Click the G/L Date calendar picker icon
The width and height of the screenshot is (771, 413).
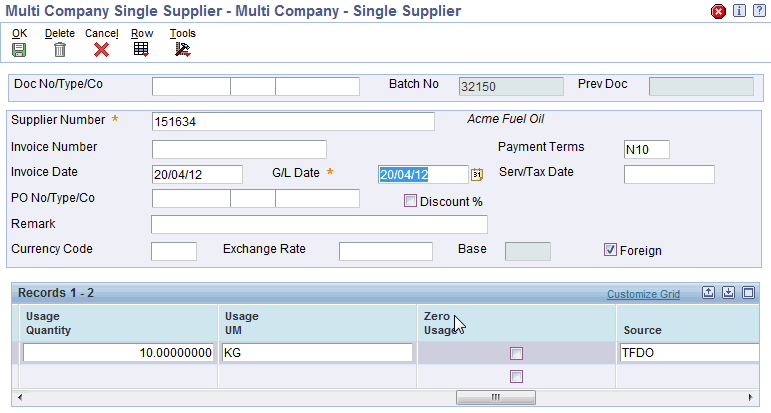pyautogui.click(x=477, y=175)
